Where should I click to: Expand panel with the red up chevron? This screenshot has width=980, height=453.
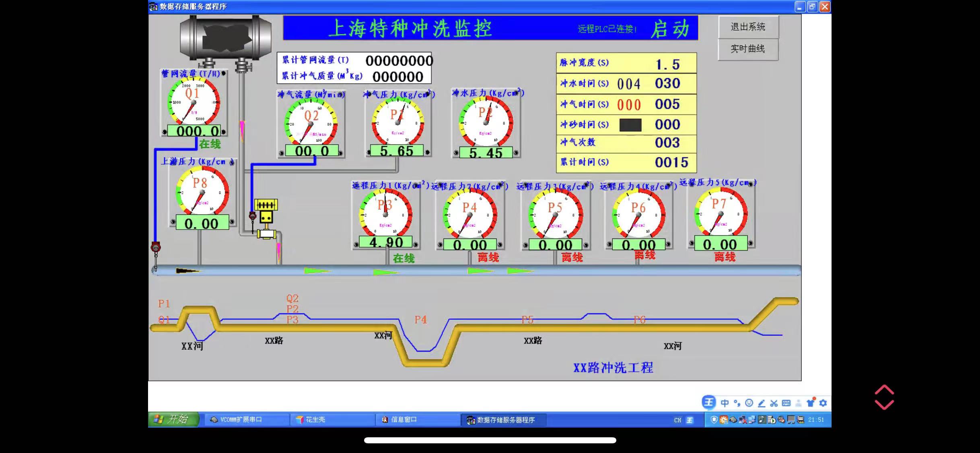coord(884,390)
